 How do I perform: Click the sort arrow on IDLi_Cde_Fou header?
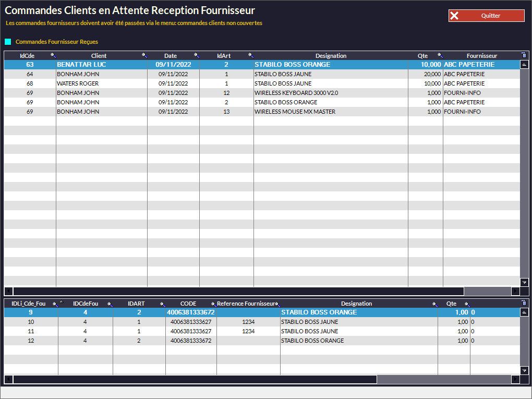coord(61,302)
